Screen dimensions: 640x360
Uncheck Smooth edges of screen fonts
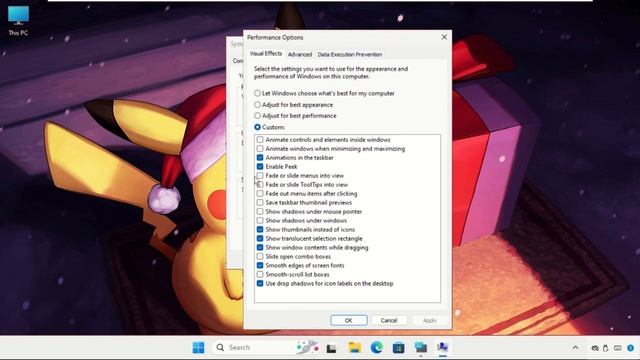pyautogui.click(x=260, y=265)
